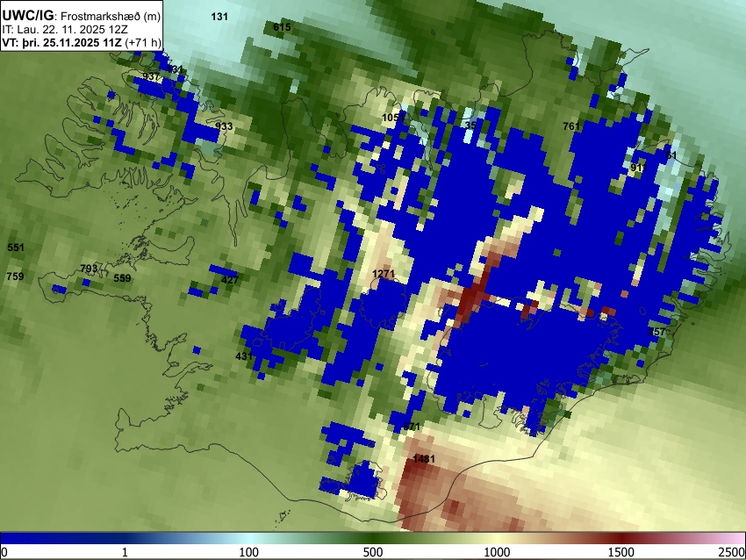Click the 793 value label
Viewport: 746px width, 560px height.
pos(89,269)
